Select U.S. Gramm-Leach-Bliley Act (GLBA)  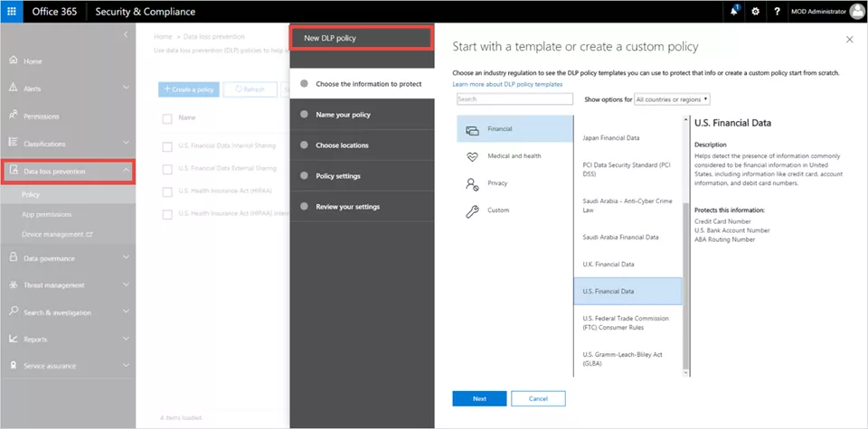click(627, 359)
